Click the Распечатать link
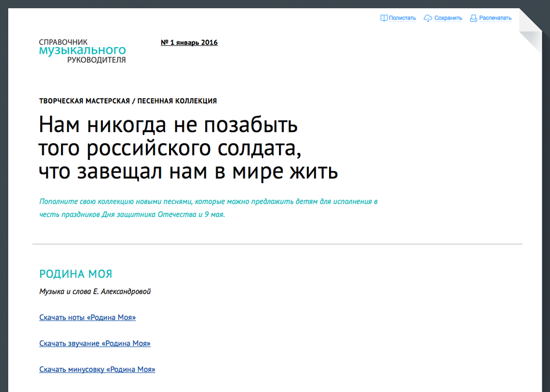Viewport: 550px width, 392px height. point(495,18)
